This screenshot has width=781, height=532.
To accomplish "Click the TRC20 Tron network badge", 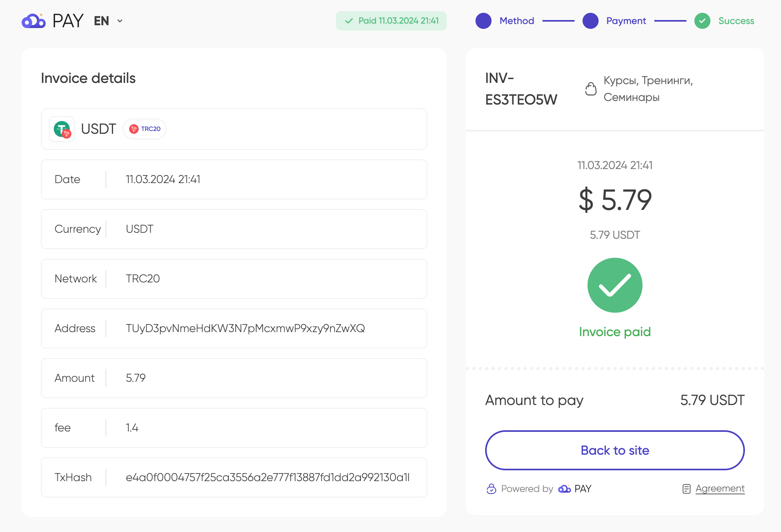I will (x=144, y=129).
